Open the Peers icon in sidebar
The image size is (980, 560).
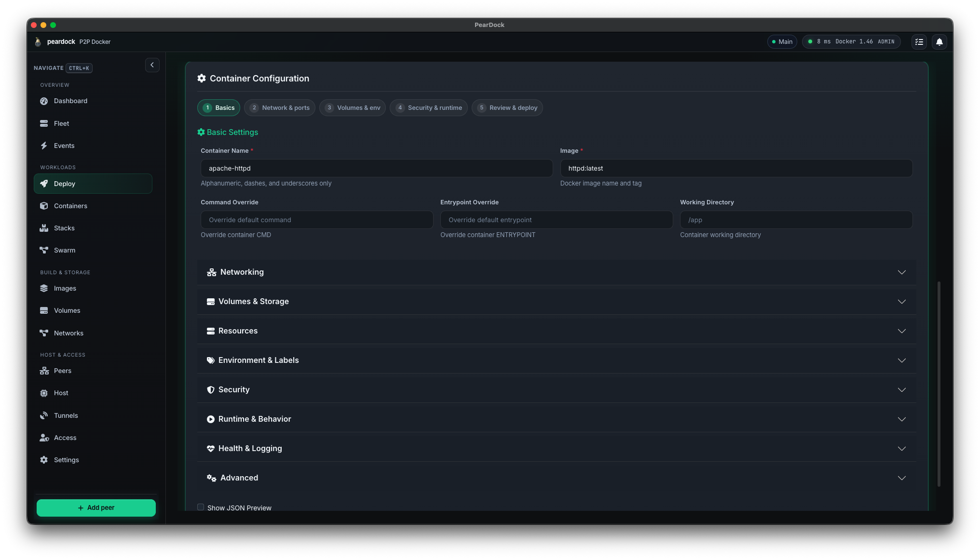44,371
